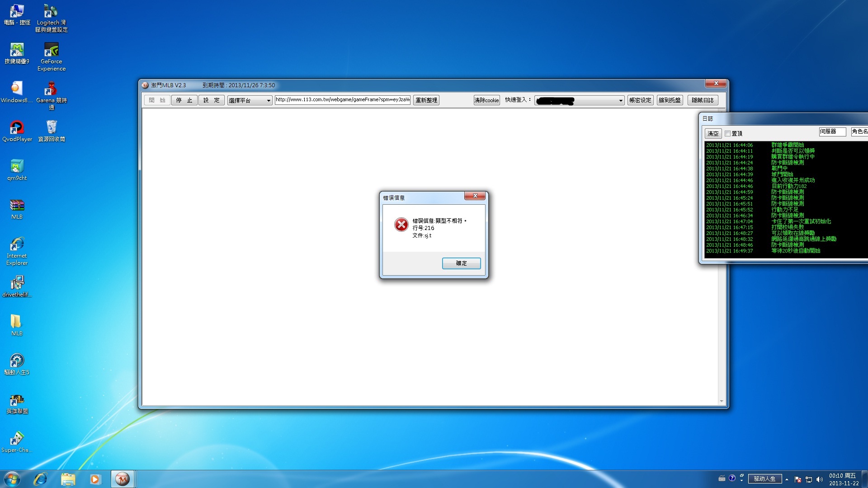The height and width of the screenshot is (488, 868).
Task: Open the drivethelife desktop icon
Action: (x=17, y=286)
